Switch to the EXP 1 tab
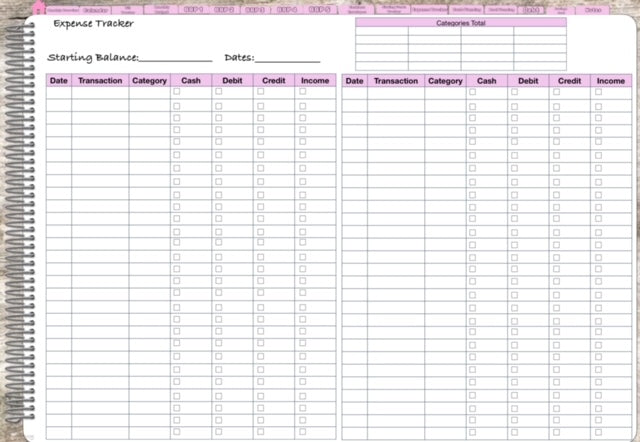Image resolution: width=640 pixels, height=442 pixels. pos(194,9)
